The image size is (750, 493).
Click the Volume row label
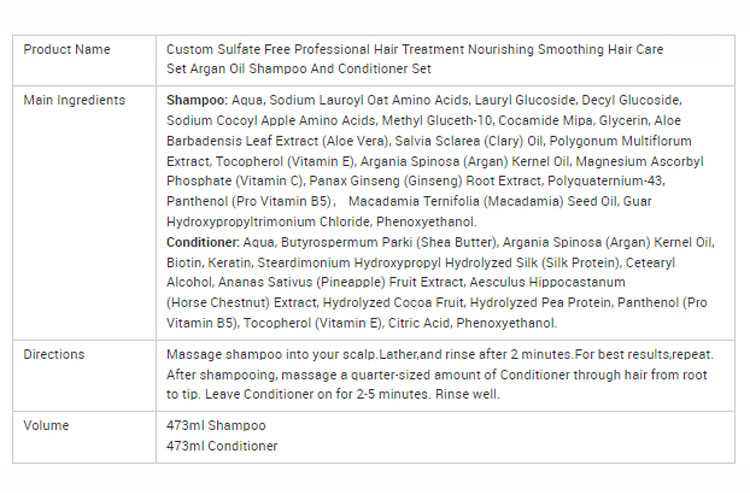46,425
